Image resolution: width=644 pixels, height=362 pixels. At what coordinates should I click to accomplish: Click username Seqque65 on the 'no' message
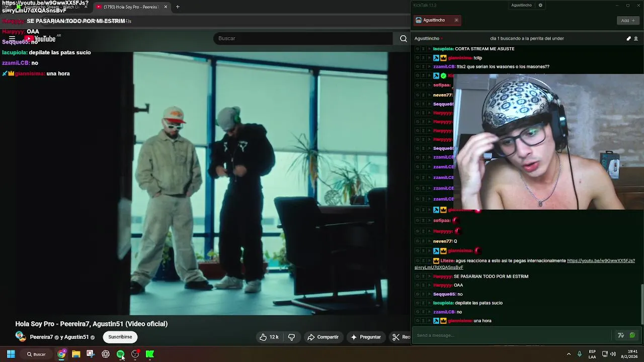coord(445,294)
